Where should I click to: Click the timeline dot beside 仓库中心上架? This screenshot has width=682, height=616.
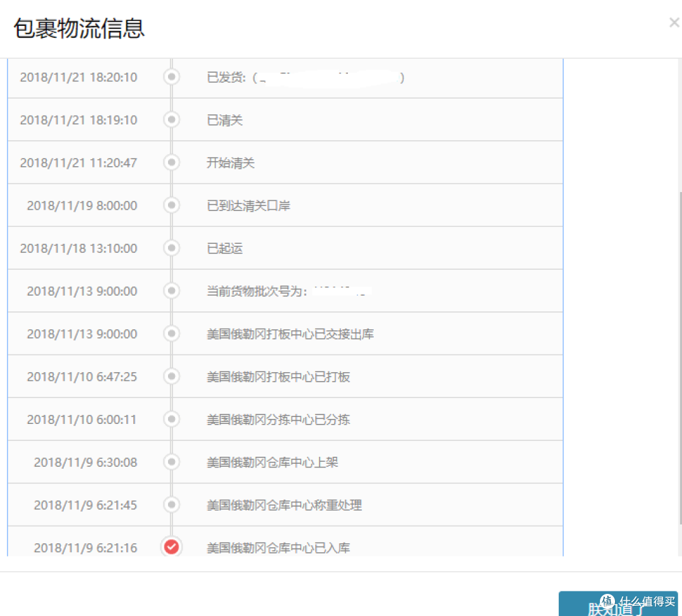click(x=171, y=462)
